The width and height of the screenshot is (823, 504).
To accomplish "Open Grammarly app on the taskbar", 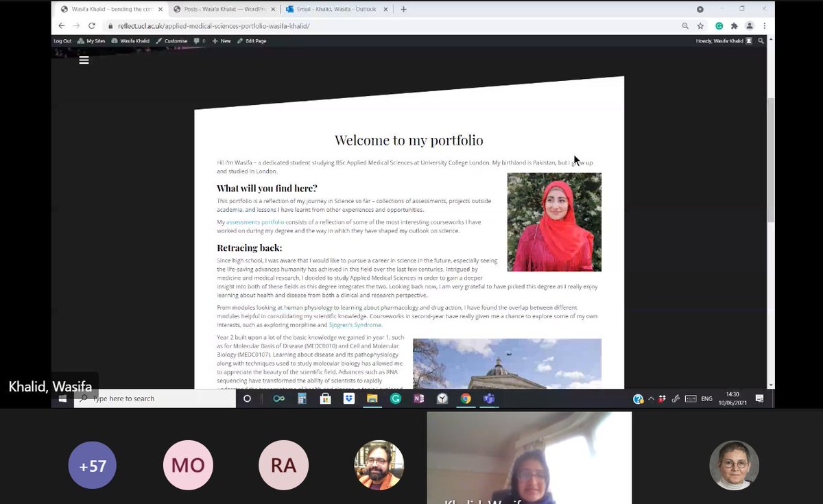I will 396,398.
